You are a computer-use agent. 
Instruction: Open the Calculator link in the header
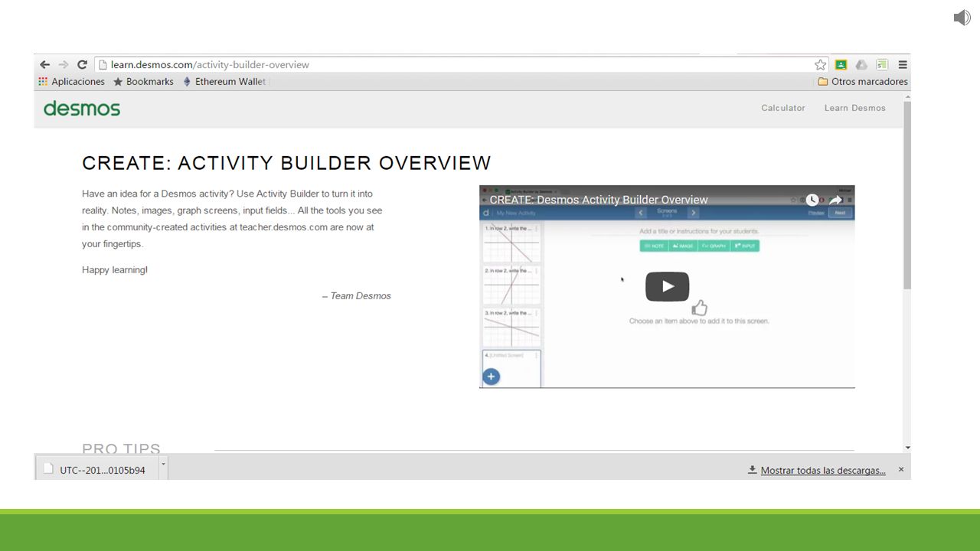pos(782,108)
